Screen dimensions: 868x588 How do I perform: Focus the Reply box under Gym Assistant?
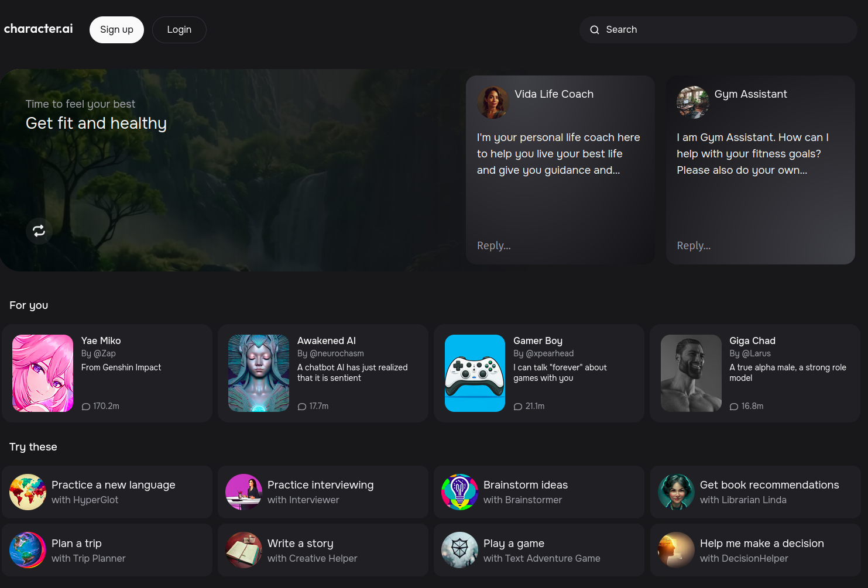(x=759, y=246)
